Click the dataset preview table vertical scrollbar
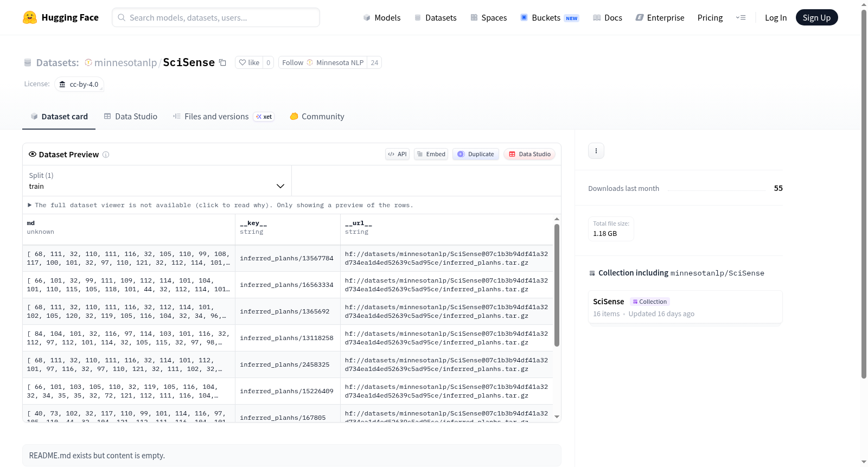Image resolution: width=868 pixels, height=467 pixels. click(x=557, y=285)
